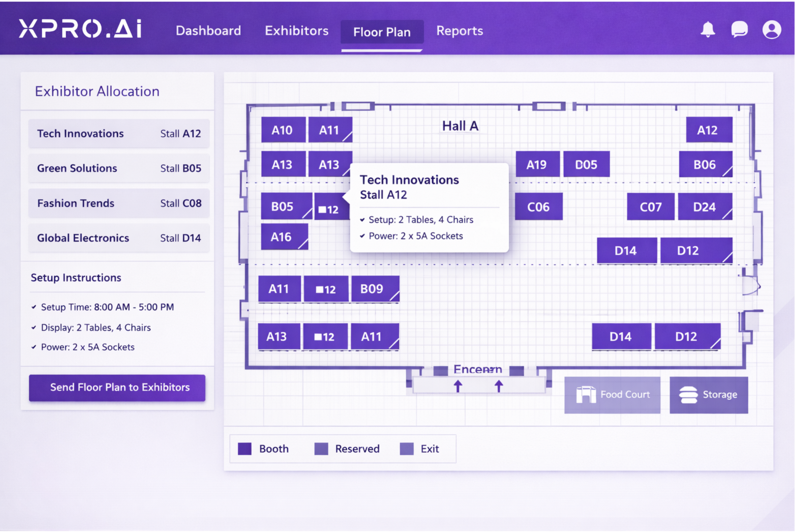Viewport: 795px width, 532px height.
Task: Click the user profile icon
Action: pyautogui.click(x=772, y=30)
